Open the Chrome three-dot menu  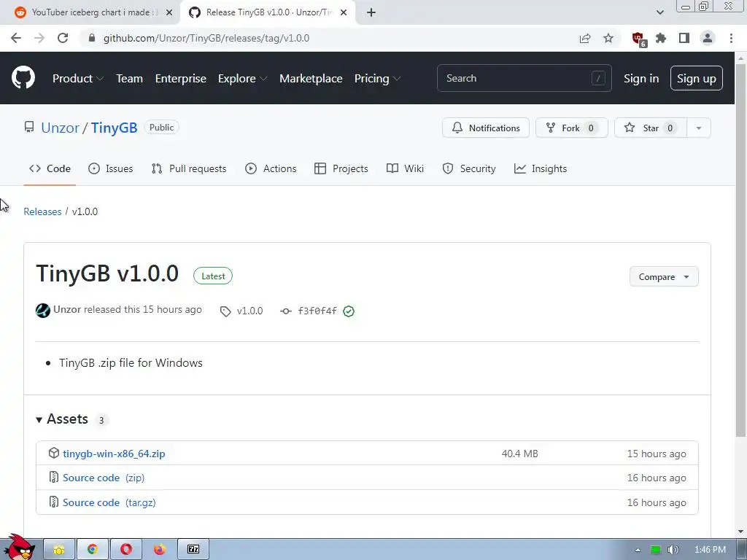pos(731,38)
